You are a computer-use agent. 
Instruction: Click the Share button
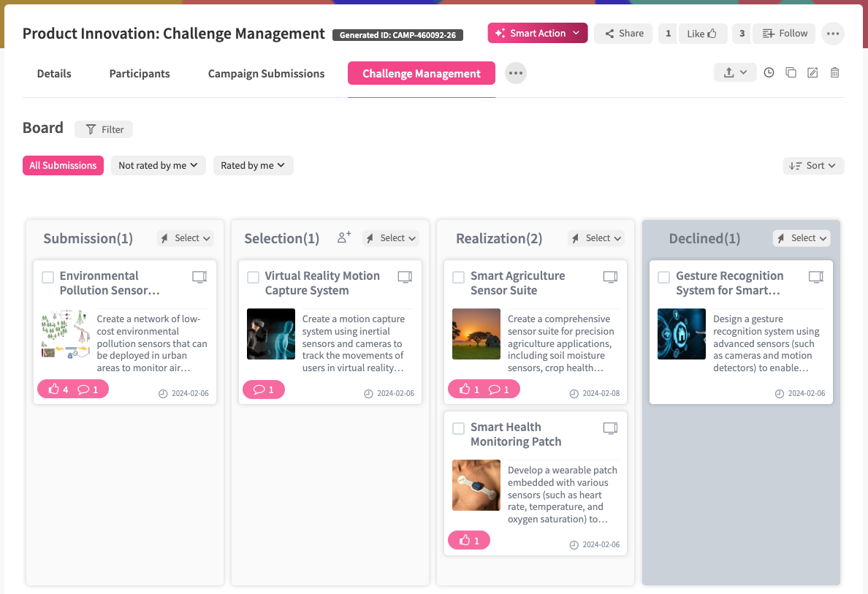coord(623,34)
